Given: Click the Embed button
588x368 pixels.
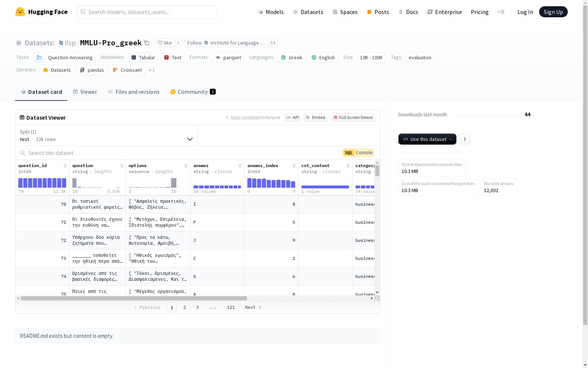Looking at the screenshot, I should click(315, 117).
